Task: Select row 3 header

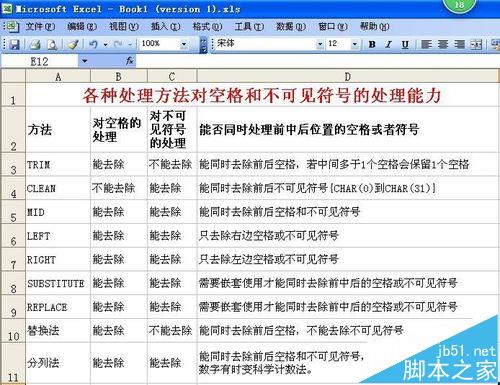Action: coord(13,165)
